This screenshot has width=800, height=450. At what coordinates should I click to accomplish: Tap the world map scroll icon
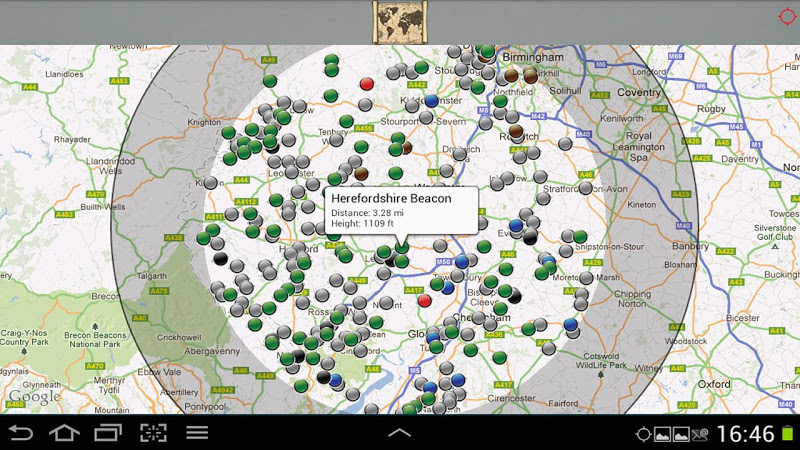coord(400,22)
